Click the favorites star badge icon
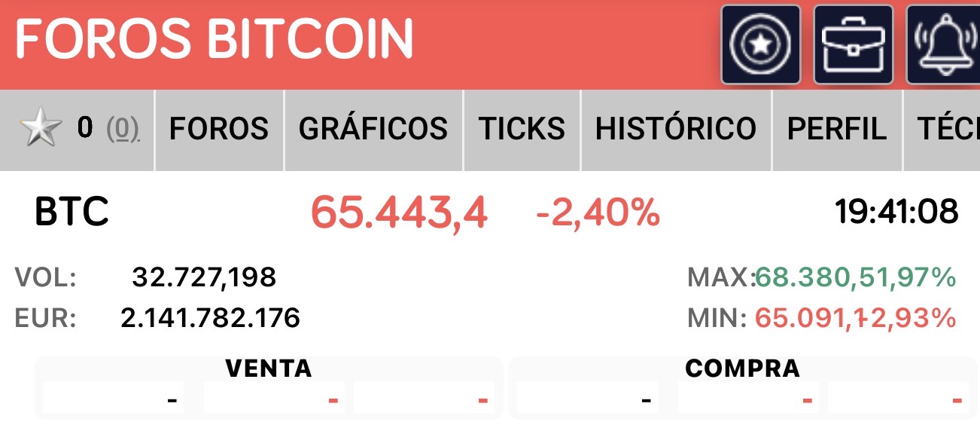The width and height of the screenshot is (980, 425). pyautogui.click(x=760, y=44)
